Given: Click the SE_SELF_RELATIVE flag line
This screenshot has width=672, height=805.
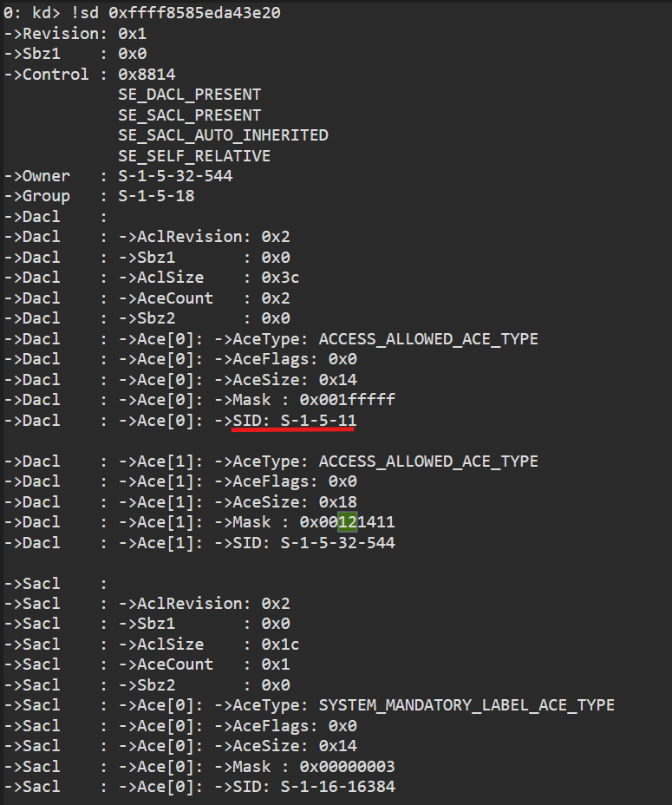Looking at the screenshot, I should [x=194, y=156].
